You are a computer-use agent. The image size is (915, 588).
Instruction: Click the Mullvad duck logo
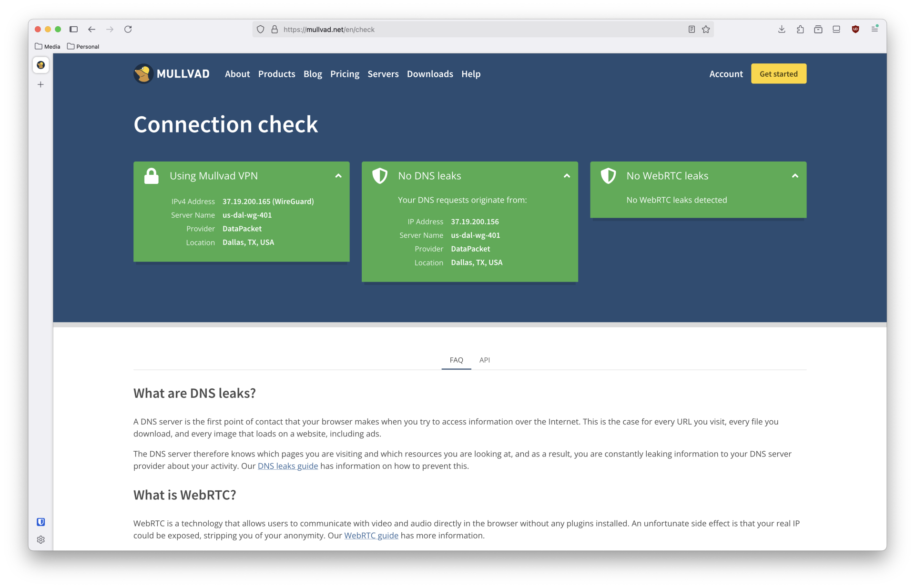click(142, 73)
